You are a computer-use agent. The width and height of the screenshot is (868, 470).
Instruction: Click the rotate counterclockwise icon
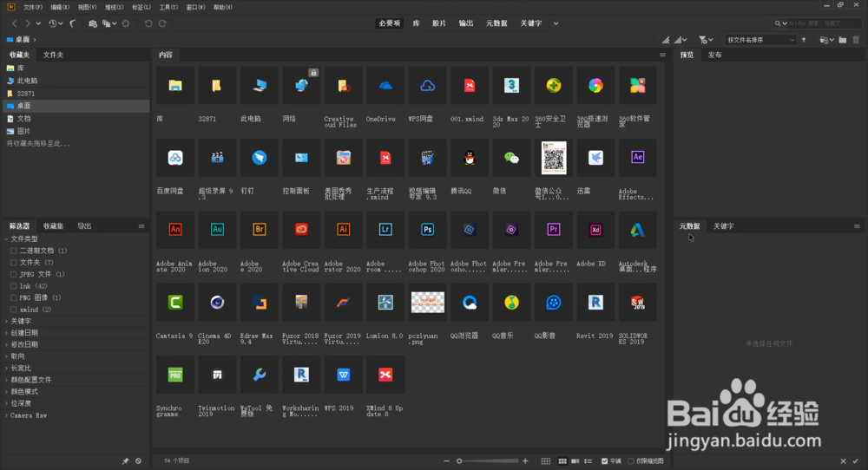pyautogui.click(x=148, y=23)
